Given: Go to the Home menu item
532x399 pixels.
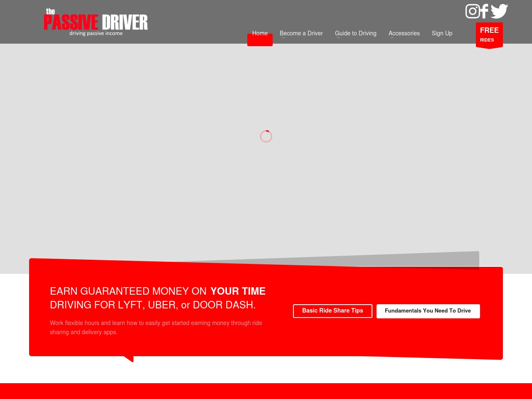Looking at the screenshot, I should (260, 34).
